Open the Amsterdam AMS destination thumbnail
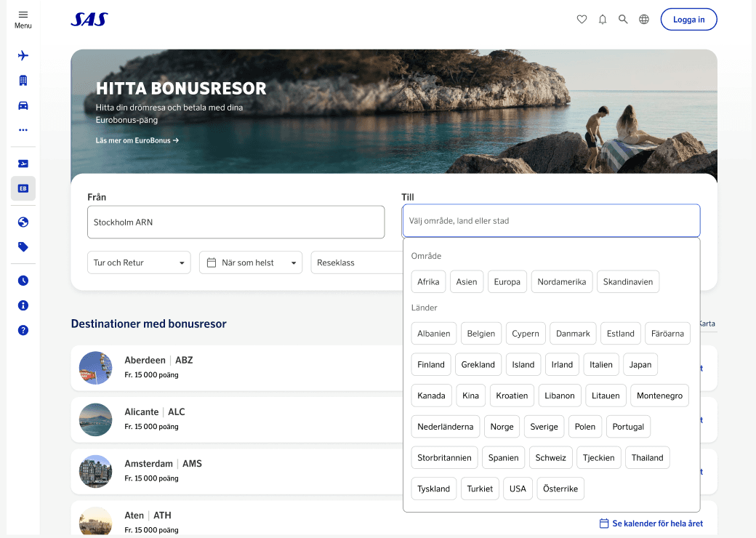The height and width of the screenshot is (538, 756). coord(95,471)
